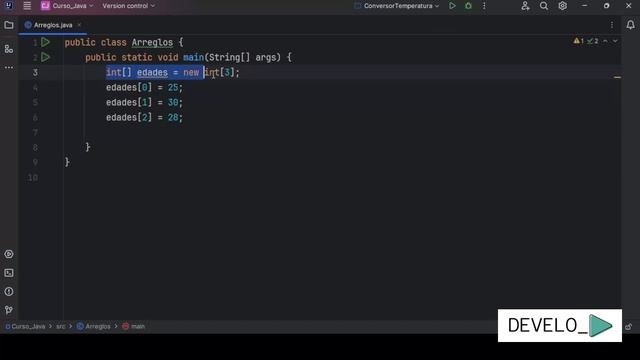640x360 pixels.
Task: Click Curso_Java in the breadcrumb bar
Action: pos(25,327)
